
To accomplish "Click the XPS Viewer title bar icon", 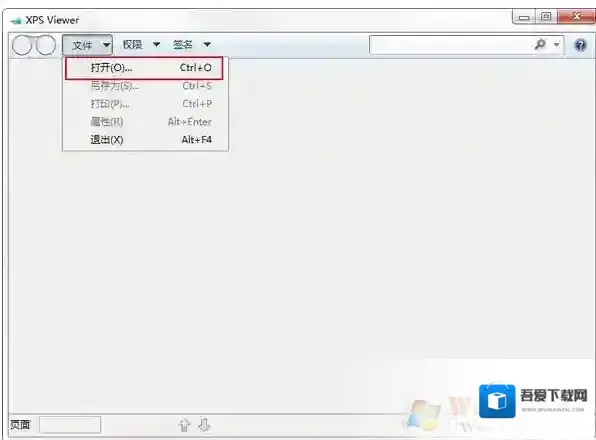I will click(x=16, y=21).
